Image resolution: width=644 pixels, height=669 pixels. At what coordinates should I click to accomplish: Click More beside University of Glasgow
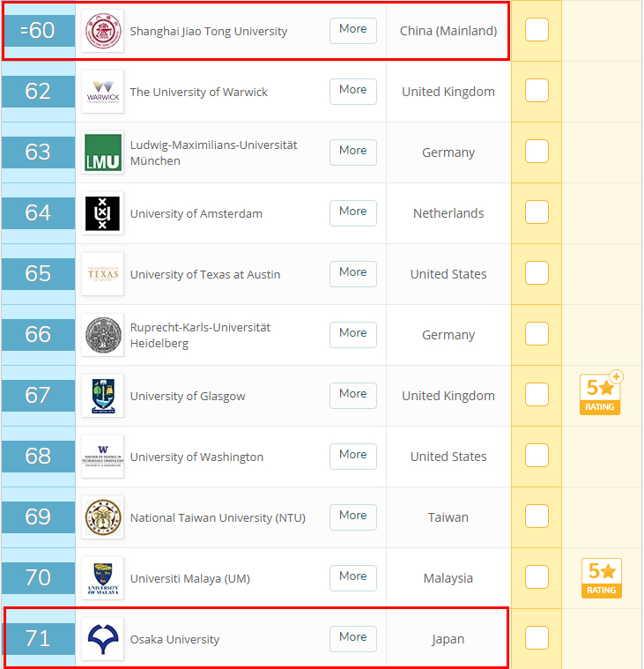[353, 396]
